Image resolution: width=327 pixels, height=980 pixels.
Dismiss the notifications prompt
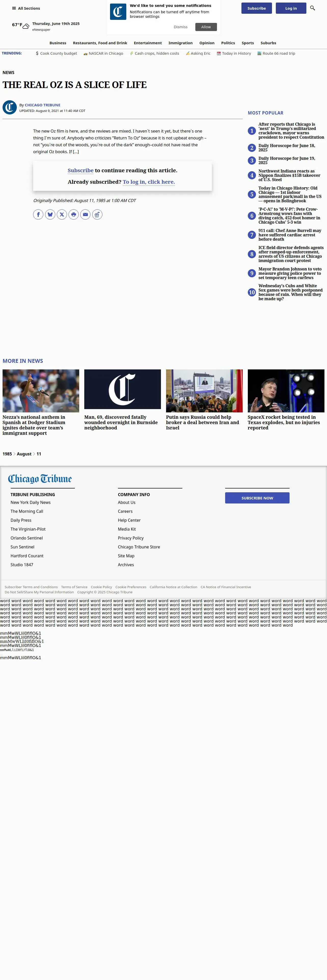pos(181,27)
